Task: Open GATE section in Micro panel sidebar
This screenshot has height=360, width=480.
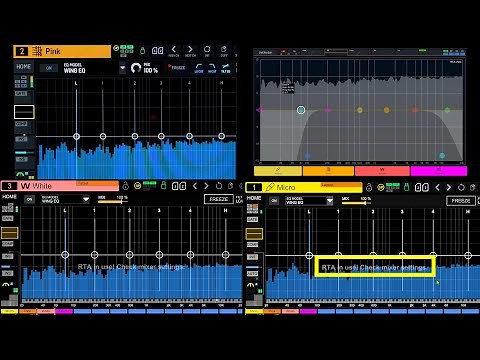Action: [252, 219]
